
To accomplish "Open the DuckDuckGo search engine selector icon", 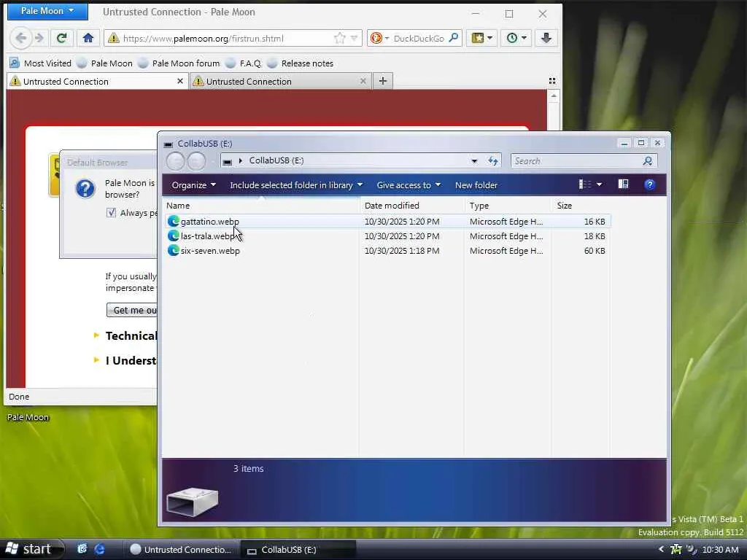I will click(x=376, y=38).
